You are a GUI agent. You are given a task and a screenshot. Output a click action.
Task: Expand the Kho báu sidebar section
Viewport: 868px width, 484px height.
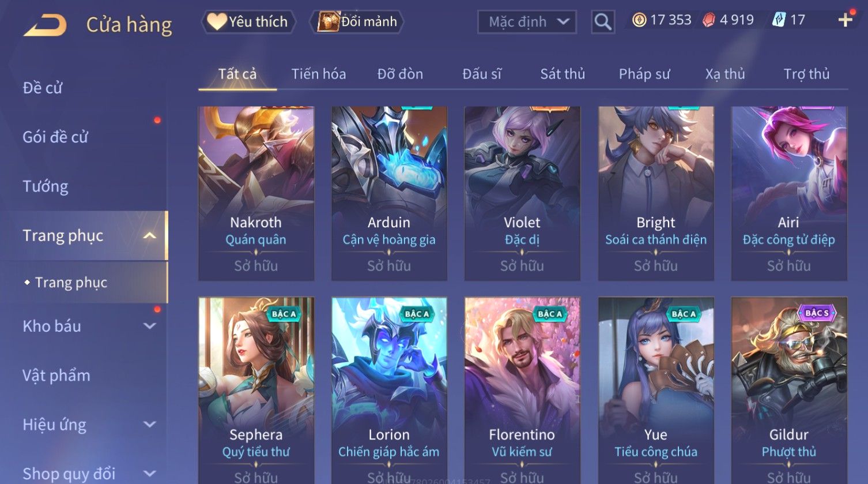click(x=150, y=326)
